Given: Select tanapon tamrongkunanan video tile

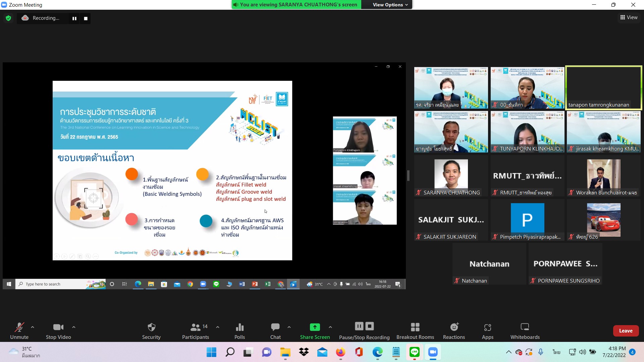Looking at the screenshot, I should 603,88.
